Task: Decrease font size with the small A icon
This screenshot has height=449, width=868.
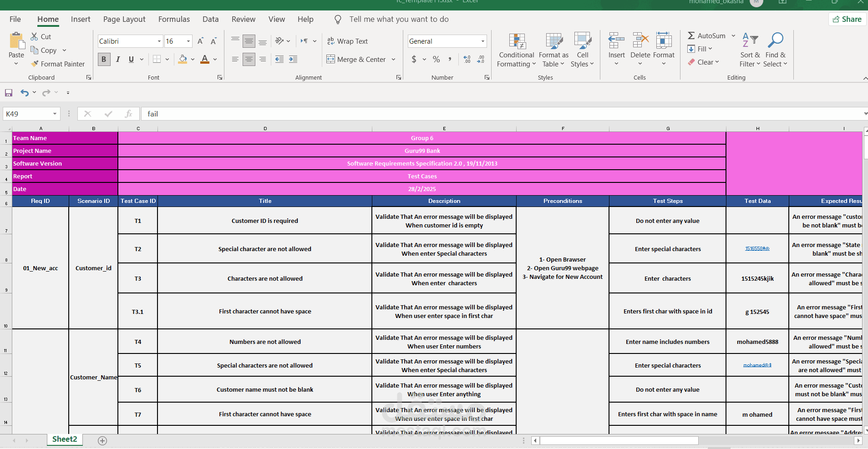Action: coord(213,41)
